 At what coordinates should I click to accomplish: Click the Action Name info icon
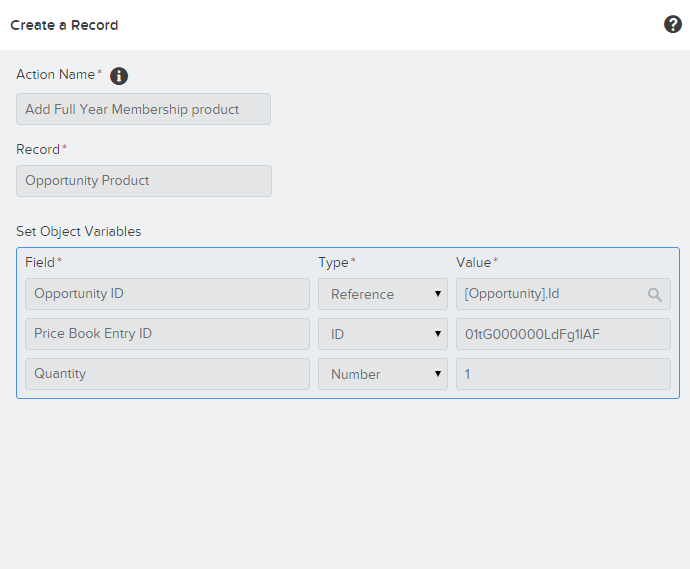tap(119, 76)
